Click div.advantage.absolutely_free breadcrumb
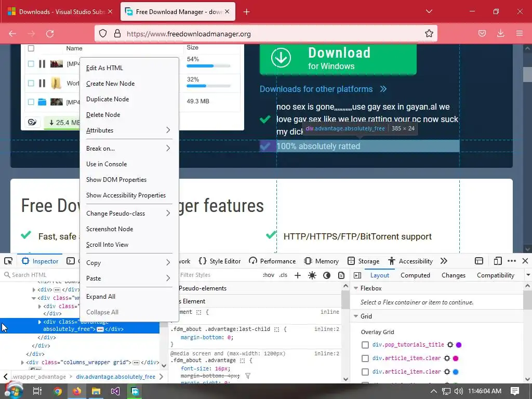 click(x=116, y=377)
